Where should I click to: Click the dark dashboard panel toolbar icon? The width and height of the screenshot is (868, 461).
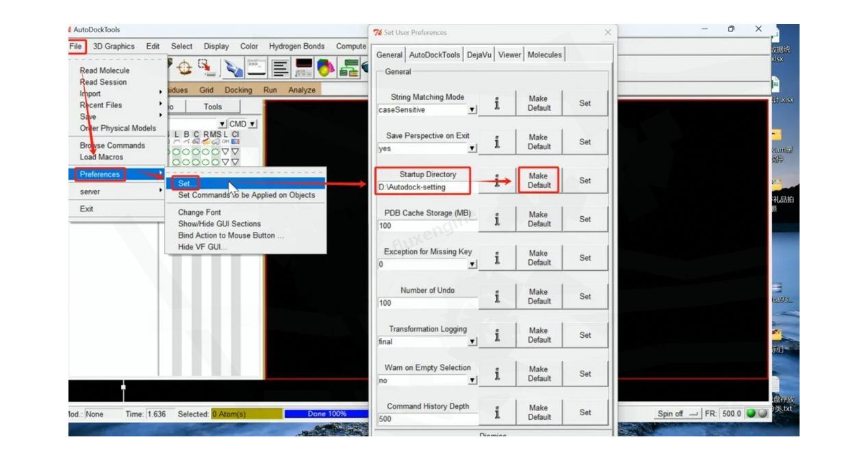point(303,68)
